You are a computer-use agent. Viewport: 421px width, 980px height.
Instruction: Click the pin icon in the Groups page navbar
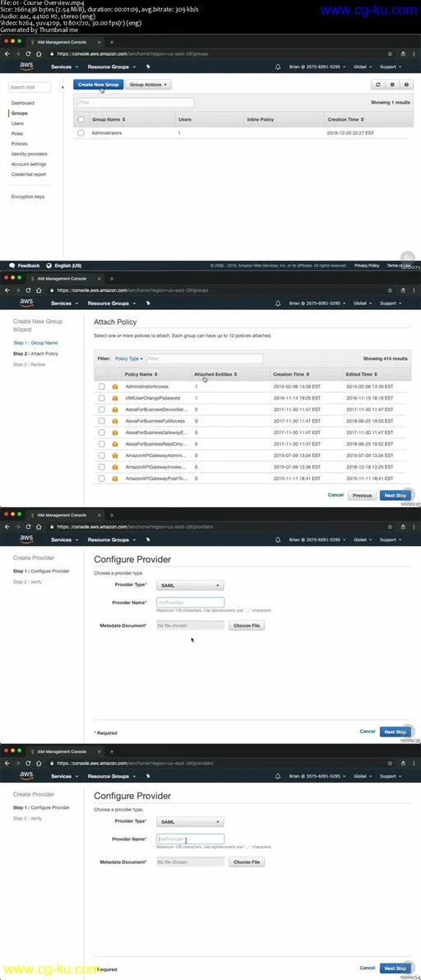point(148,67)
